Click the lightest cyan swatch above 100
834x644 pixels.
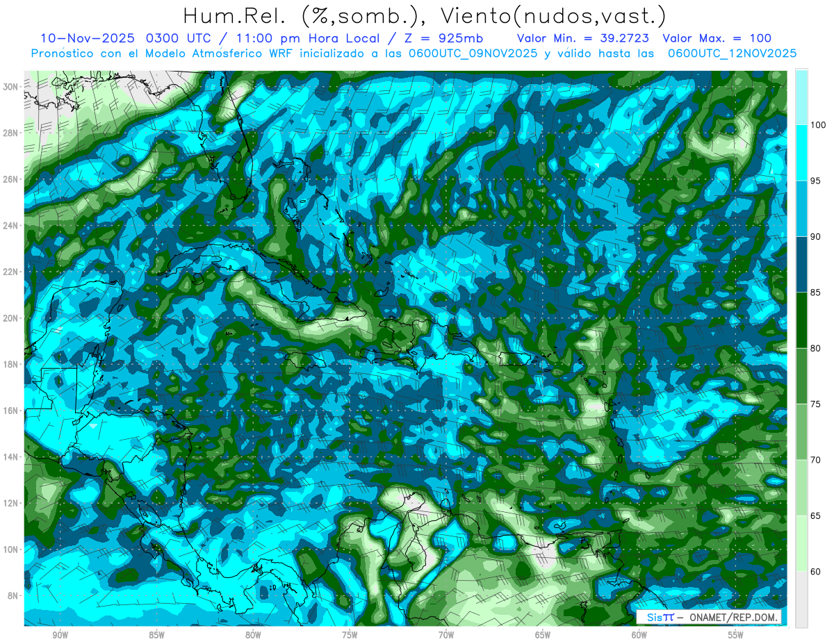pos(801,97)
